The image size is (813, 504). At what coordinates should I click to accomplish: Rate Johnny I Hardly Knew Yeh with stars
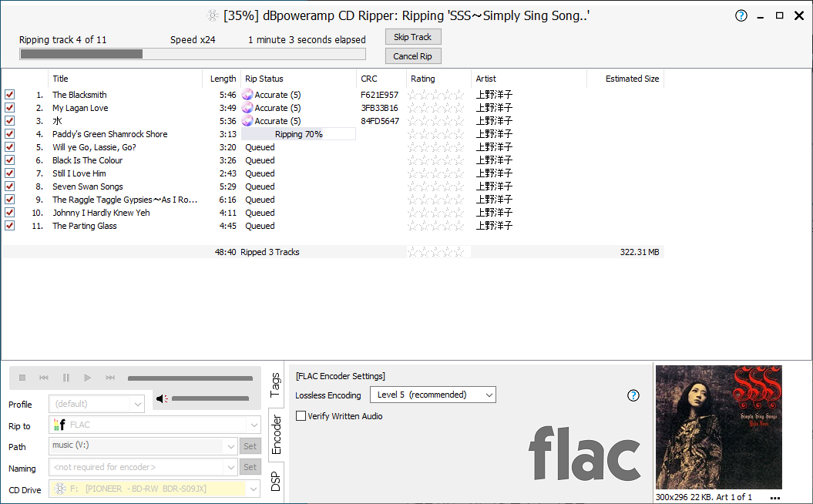435,213
